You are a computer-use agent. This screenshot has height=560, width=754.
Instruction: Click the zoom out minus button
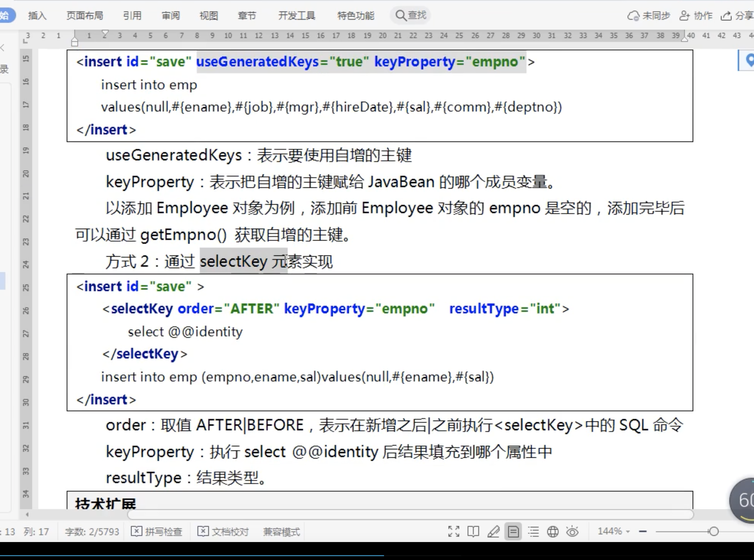(642, 531)
